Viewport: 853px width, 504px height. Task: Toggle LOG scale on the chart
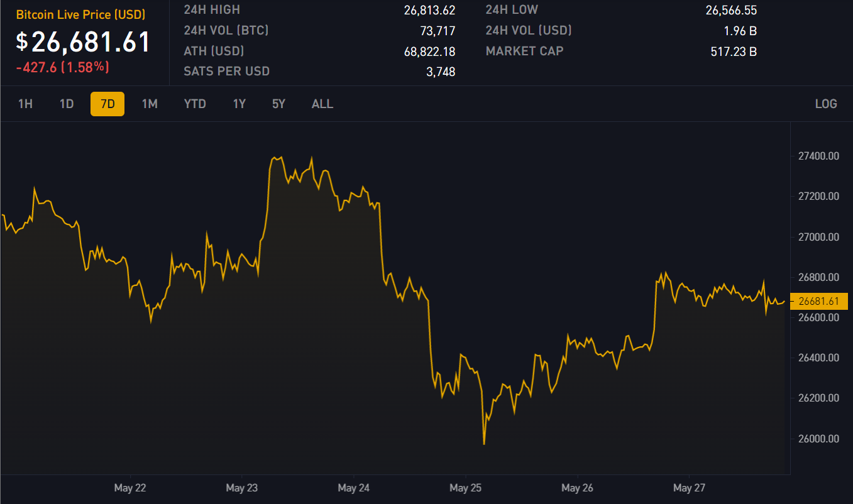tap(825, 104)
